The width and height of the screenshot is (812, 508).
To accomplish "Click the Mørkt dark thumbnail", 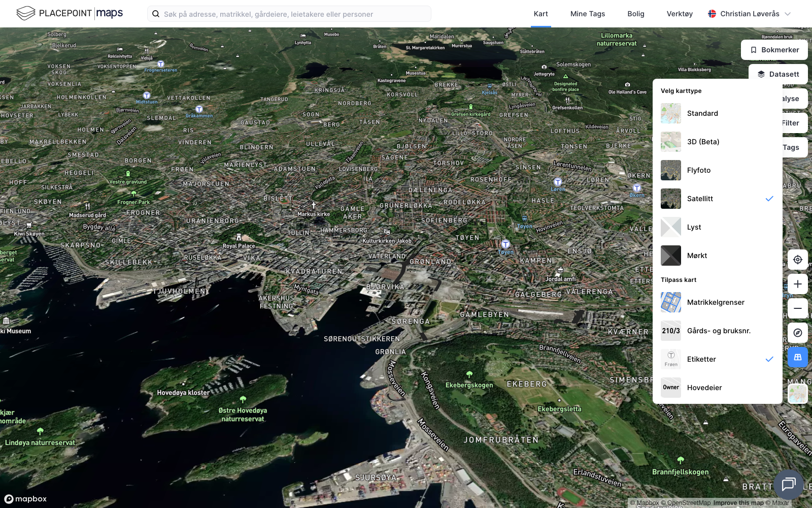I will click(671, 256).
